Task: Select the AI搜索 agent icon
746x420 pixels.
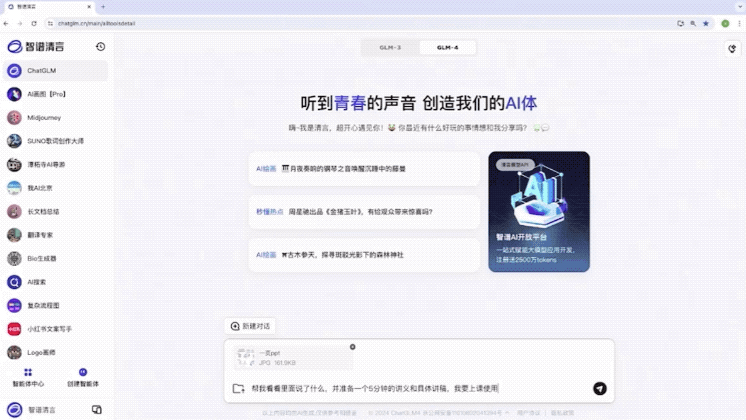Action: (x=14, y=282)
